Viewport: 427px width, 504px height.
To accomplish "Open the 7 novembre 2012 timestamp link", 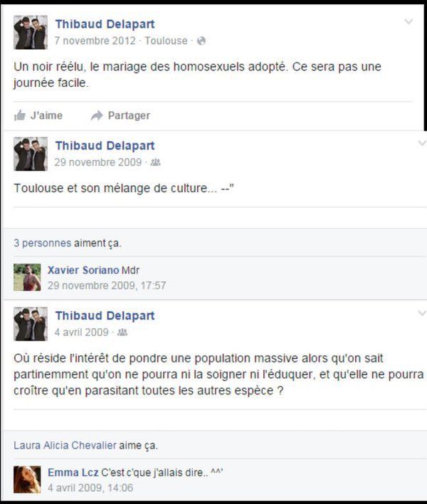I will pyautogui.click(x=95, y=41).
